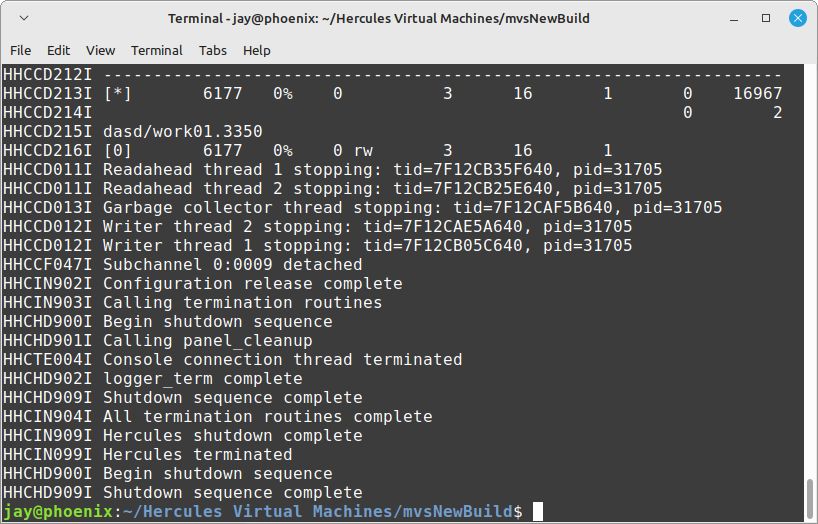
Task: Click the vertical scrollbar thumb
Action: [x=810, y=499]
